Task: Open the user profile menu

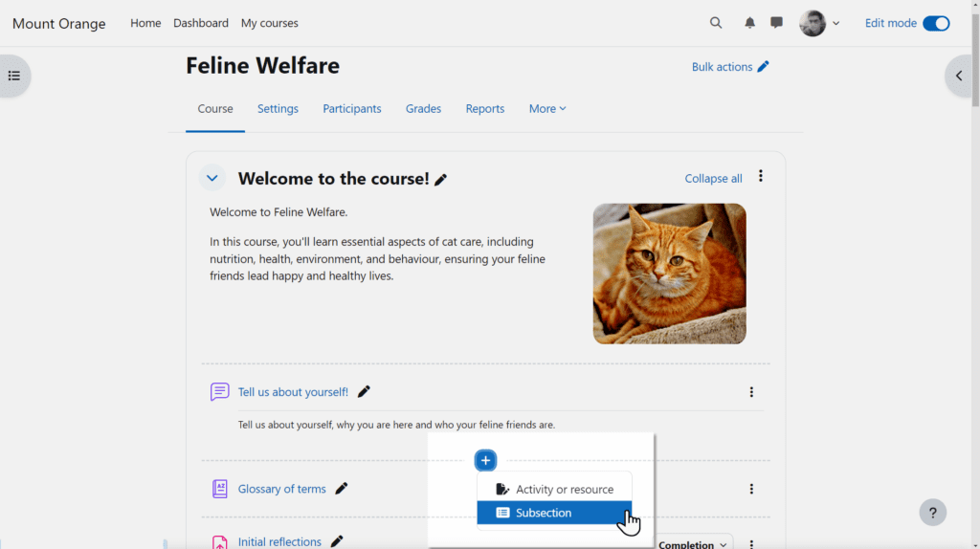Action: coord(820,23)
